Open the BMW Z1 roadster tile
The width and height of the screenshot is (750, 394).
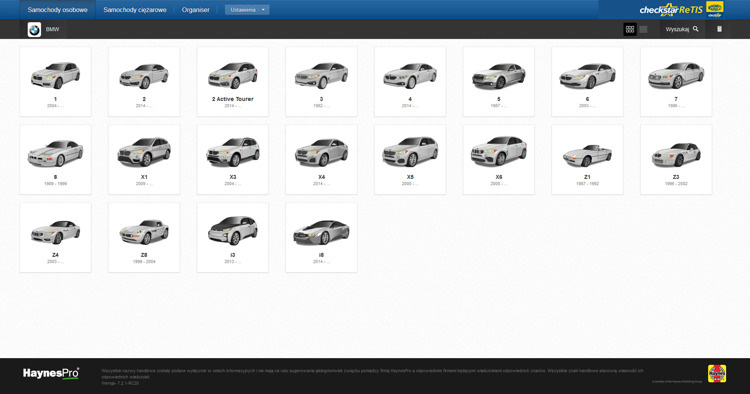pos(587,160)
